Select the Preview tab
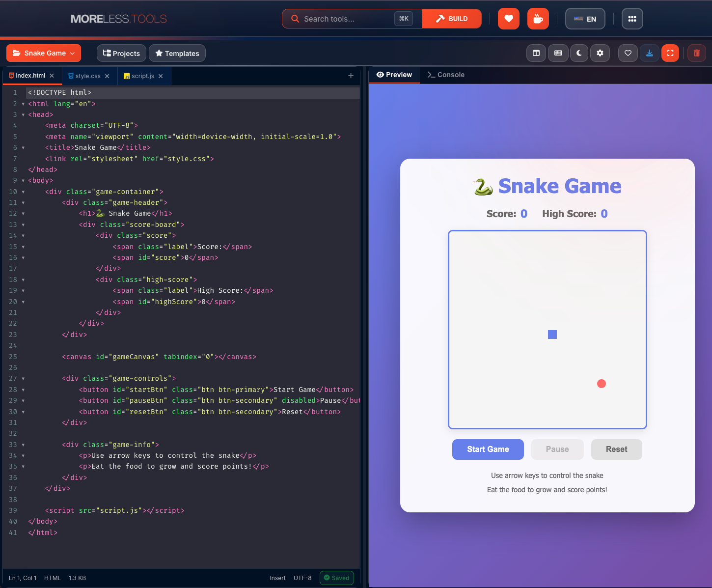This screenshot has width=712, height=588. click(394, 75)
